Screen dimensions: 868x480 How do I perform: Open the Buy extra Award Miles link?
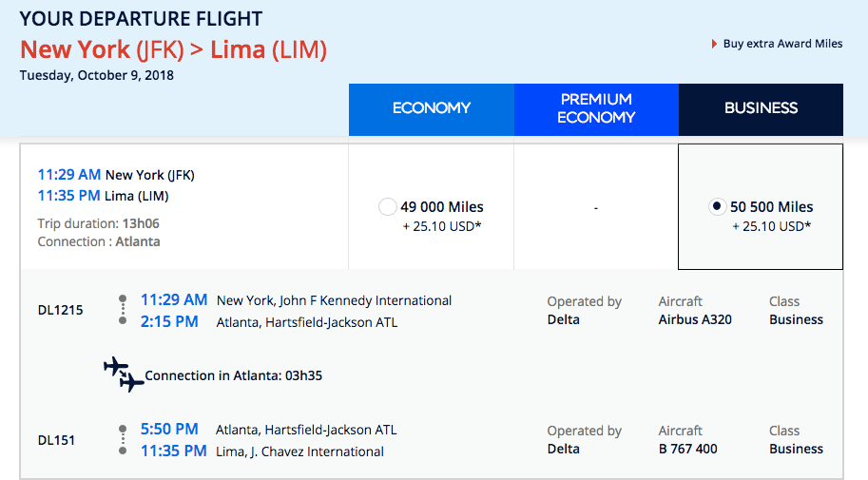[x=782, y=44]
